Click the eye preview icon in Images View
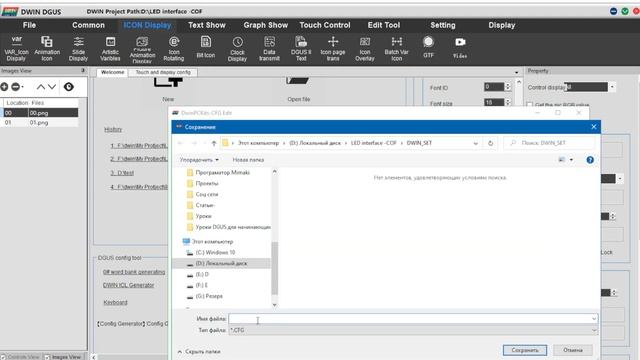Viewport: 640px width, 360px height. click(x=69, y=87)
